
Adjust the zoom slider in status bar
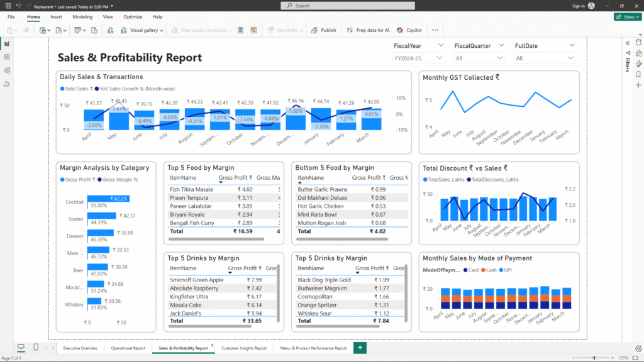594,358
